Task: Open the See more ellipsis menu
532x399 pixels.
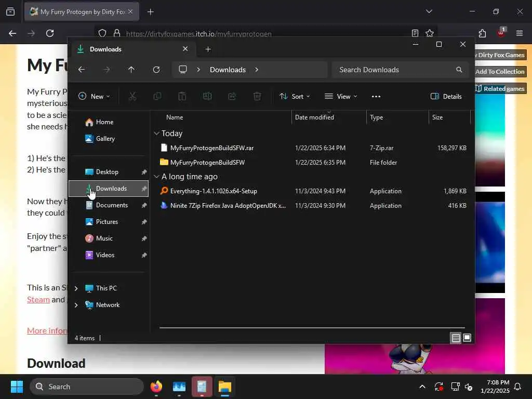Action: coord(376,96)
